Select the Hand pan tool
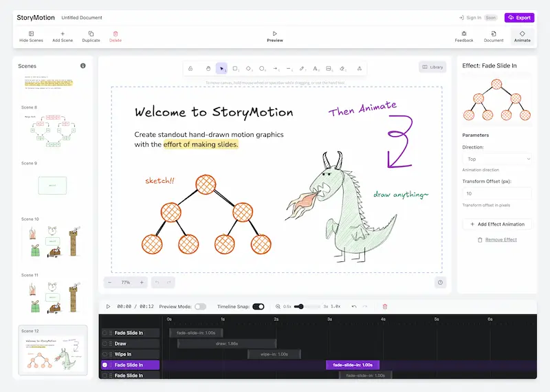The width and height of the screenshot is (550, 392). (x=208, y=69)
